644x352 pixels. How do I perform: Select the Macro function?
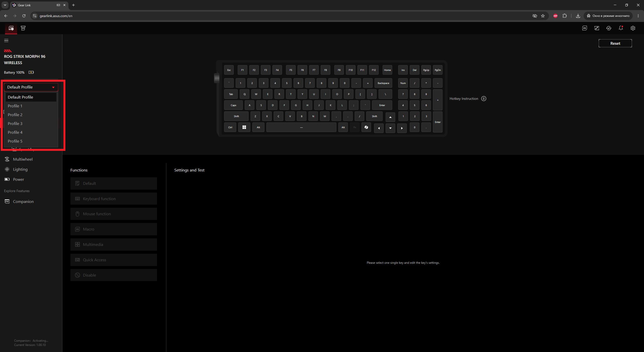114,229
